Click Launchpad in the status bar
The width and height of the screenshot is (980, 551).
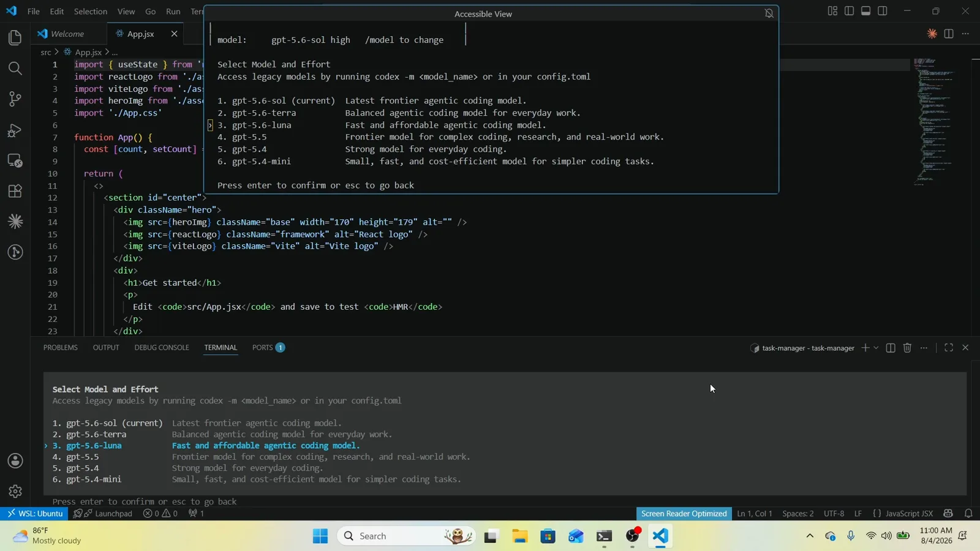click(103, 514)
